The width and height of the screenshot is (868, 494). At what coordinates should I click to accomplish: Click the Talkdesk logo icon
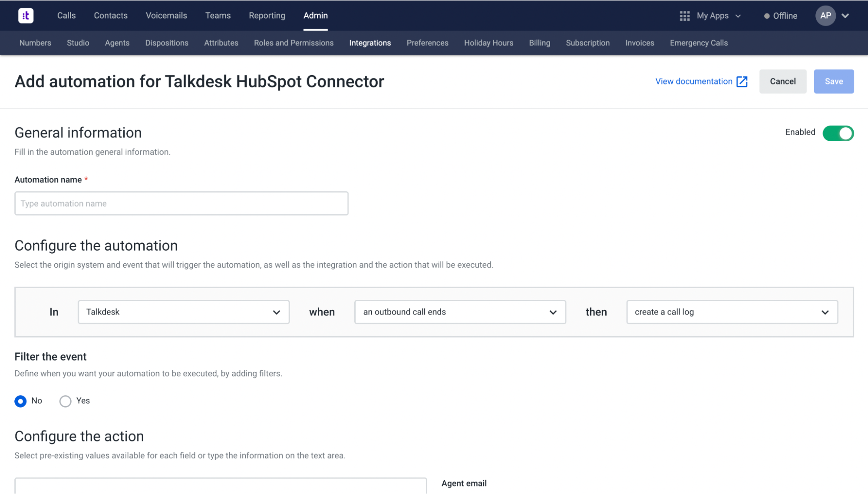[26, 16]
